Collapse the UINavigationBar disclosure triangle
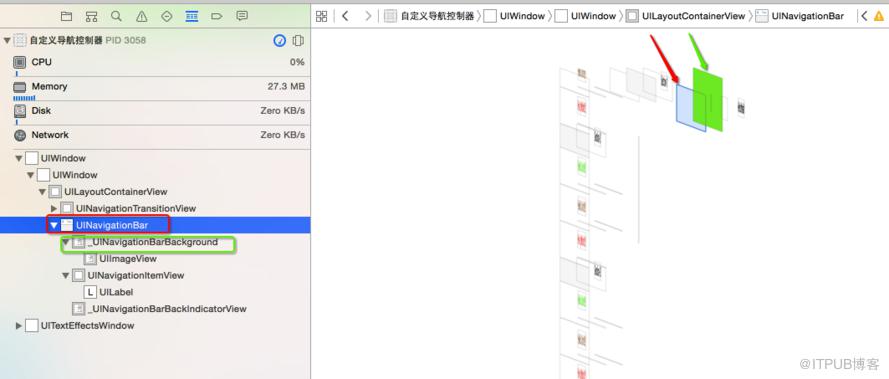This screenshot has width=889, height=379. pyautogui.click(x=54, y=225)
